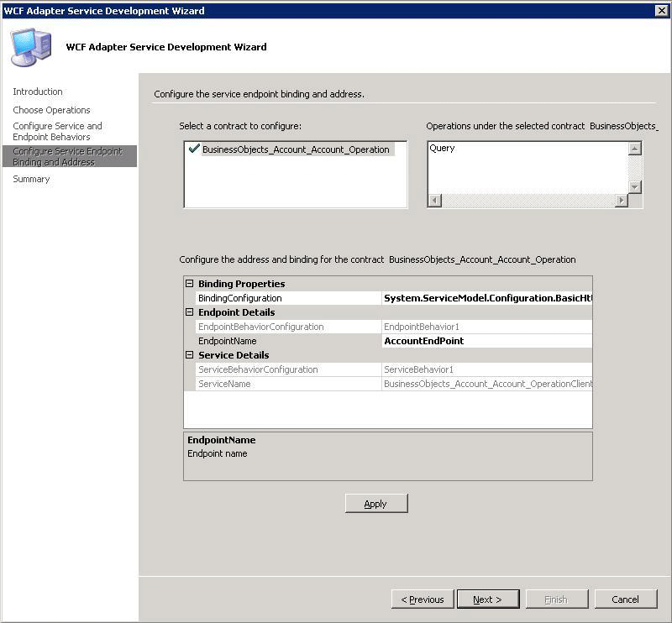Collapse the Binding Properties section
Screen dimensions: 672x623
190,283
